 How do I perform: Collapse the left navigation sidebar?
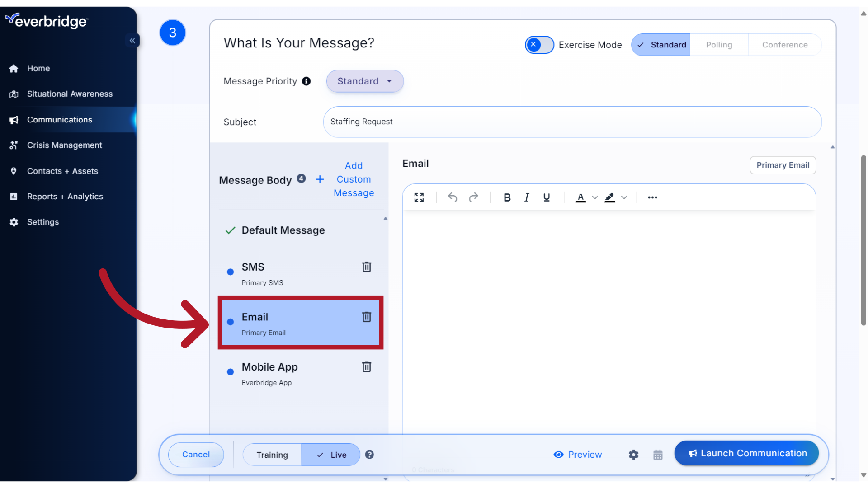click(132, 41)
